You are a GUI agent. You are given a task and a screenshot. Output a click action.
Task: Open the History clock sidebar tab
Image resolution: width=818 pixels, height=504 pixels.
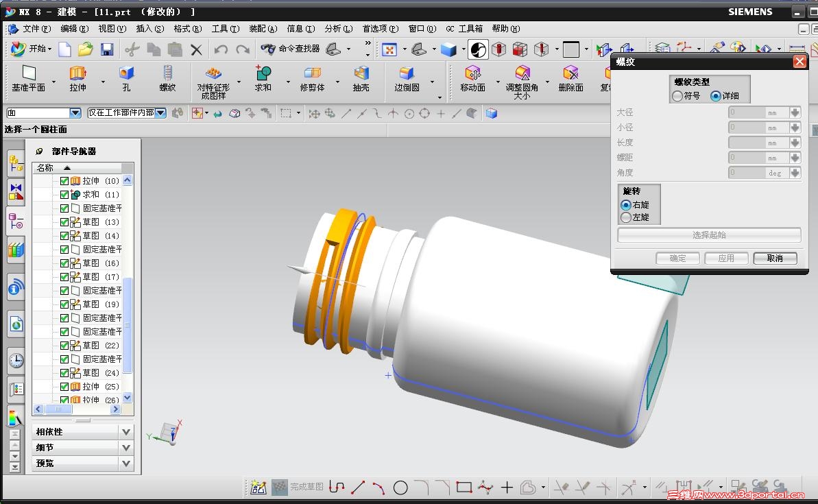16,360
